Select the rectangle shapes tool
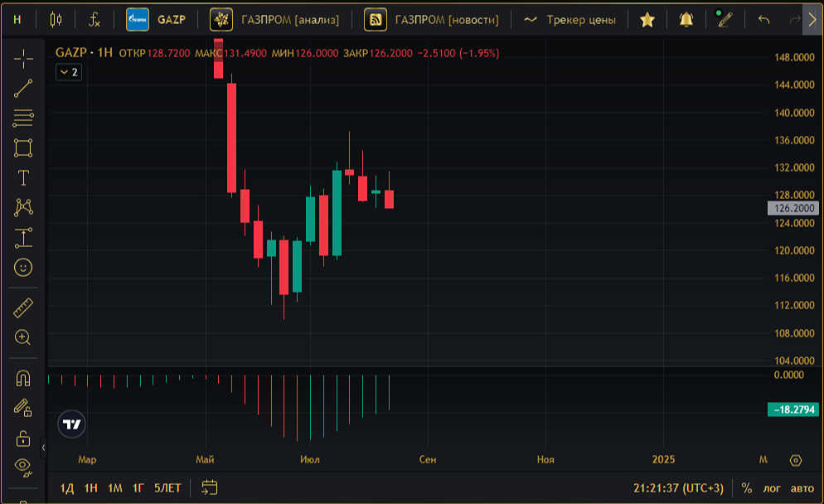 pos(23,148)
